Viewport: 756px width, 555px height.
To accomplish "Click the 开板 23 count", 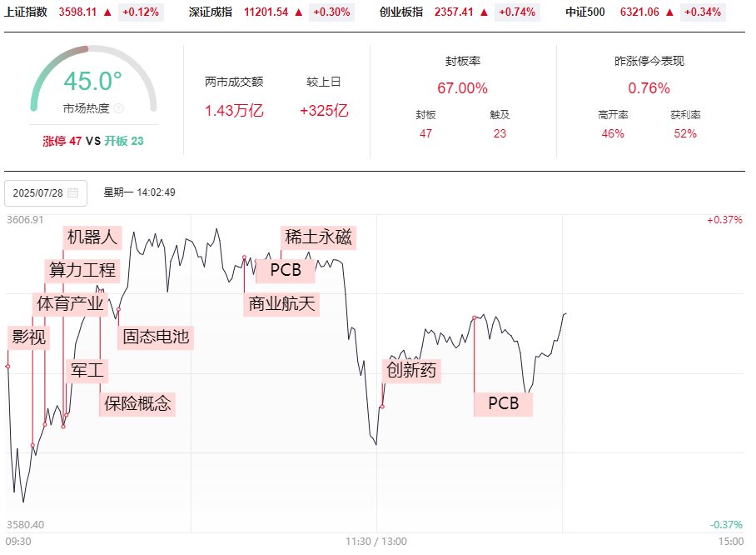I will point(124,141).
